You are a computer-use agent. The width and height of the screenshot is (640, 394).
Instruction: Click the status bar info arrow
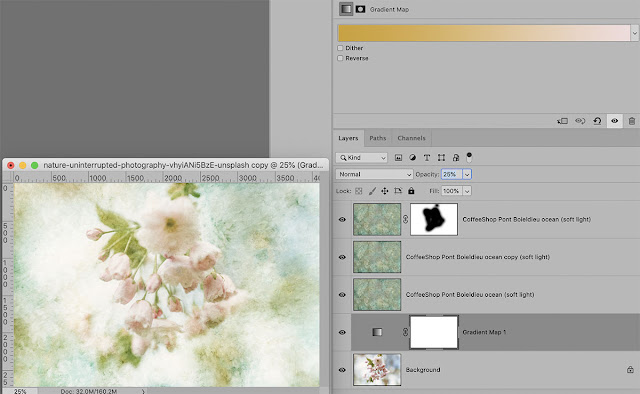coord(143,391)
